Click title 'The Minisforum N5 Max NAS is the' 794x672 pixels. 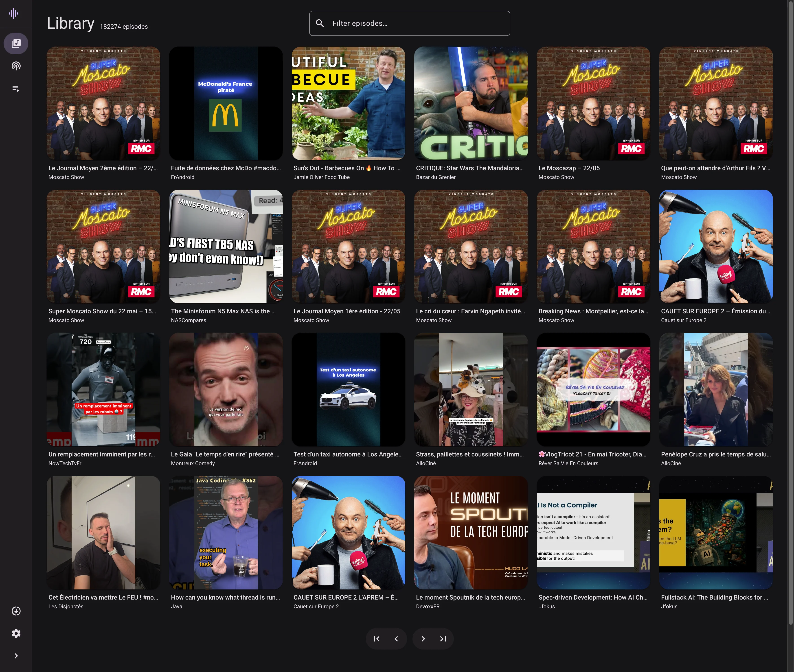point(223,311)
